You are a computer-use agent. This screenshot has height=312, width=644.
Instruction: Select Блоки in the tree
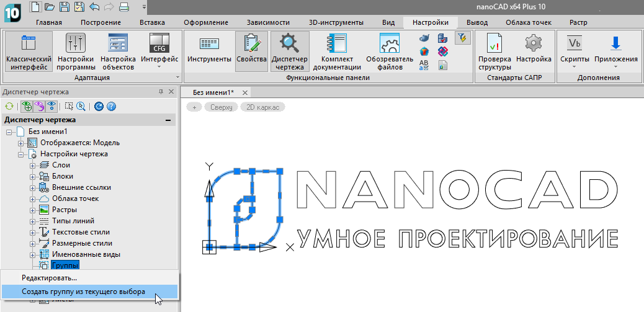(x=63, y=176)
